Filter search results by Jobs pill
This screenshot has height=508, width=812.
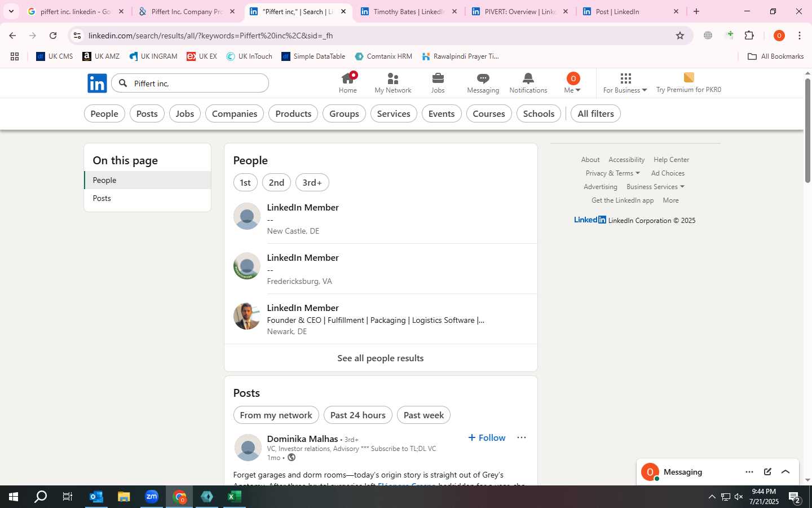[x=185, y=113]
